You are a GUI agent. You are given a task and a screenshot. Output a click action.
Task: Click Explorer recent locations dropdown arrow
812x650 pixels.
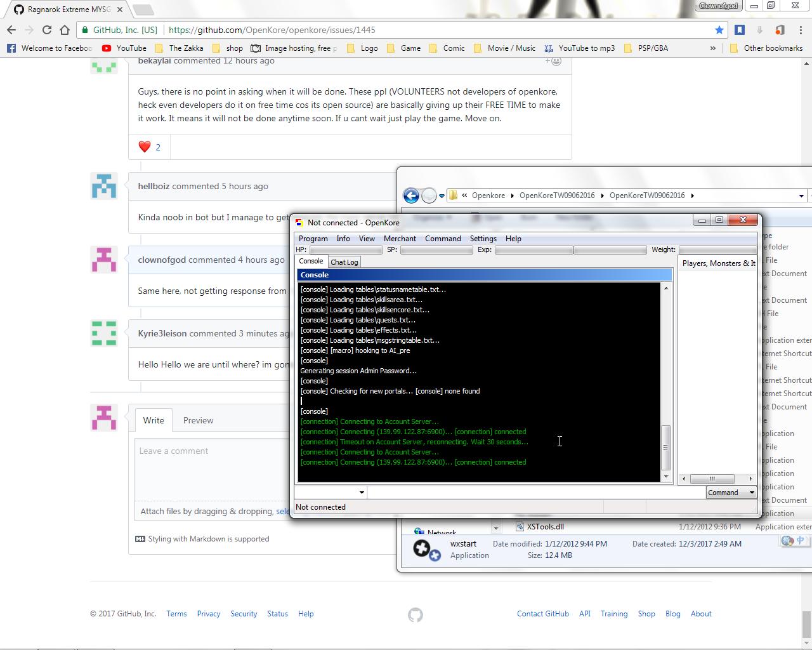442,196
